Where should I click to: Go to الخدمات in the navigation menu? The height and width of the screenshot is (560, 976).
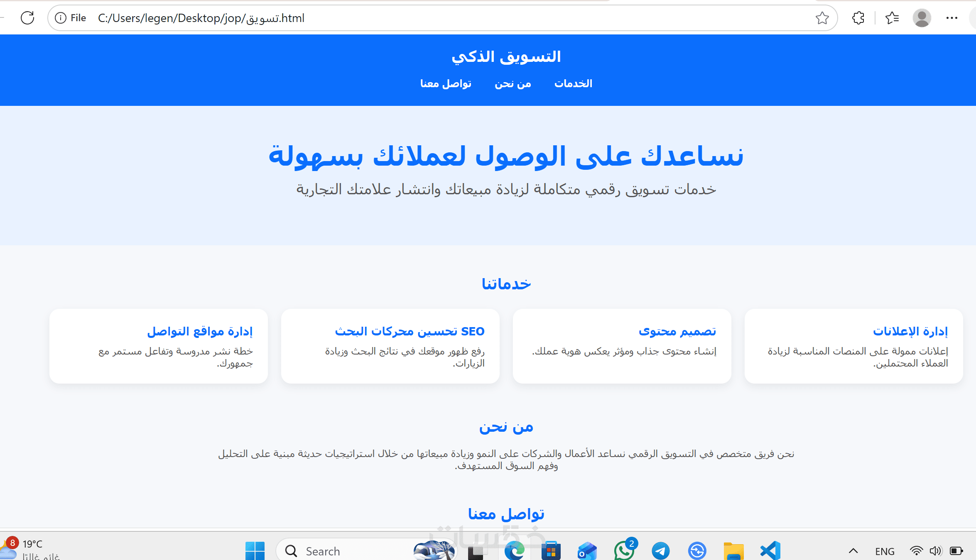pyautogui.click(x=573, y=83)
